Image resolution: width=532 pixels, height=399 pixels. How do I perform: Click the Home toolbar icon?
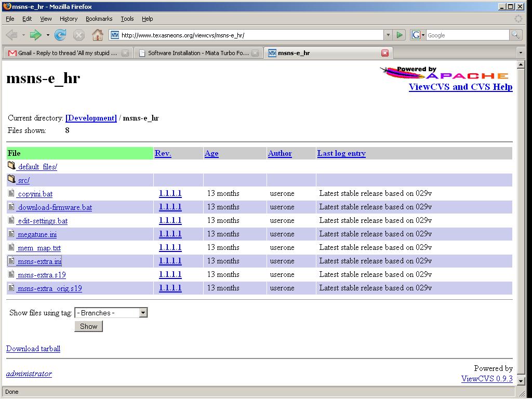tap(97, 35)
